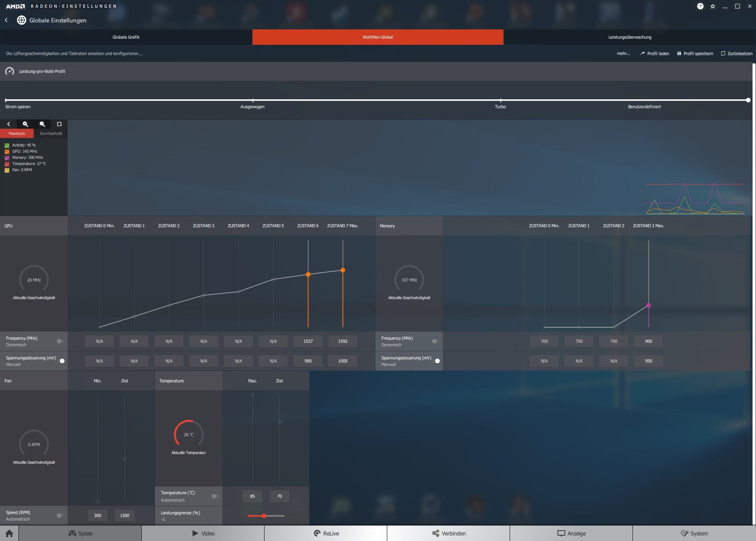Viewport: 756px width, 541px height.
Task: Reset graph view with the square icon
Action: pos(59,124)
